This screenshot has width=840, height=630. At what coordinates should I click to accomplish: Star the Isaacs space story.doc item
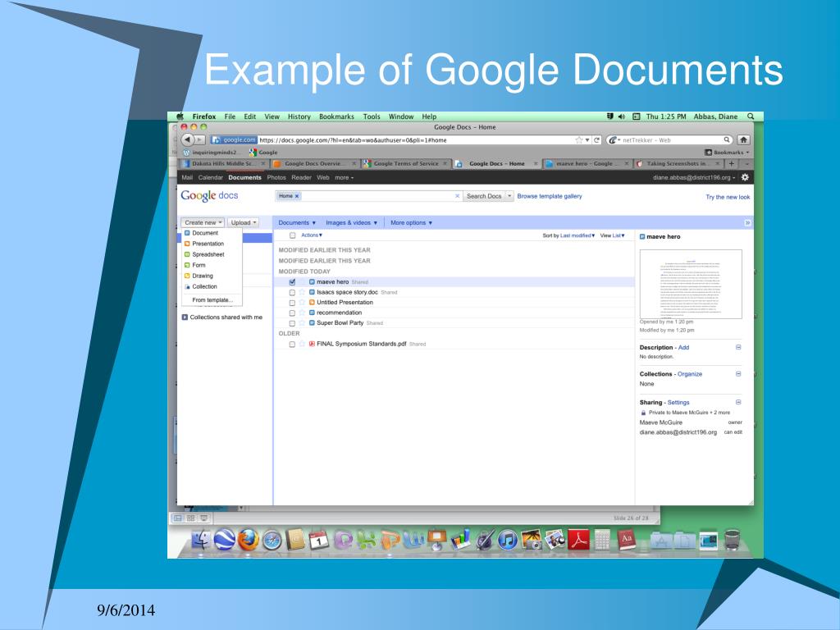[x=302, y=292]
